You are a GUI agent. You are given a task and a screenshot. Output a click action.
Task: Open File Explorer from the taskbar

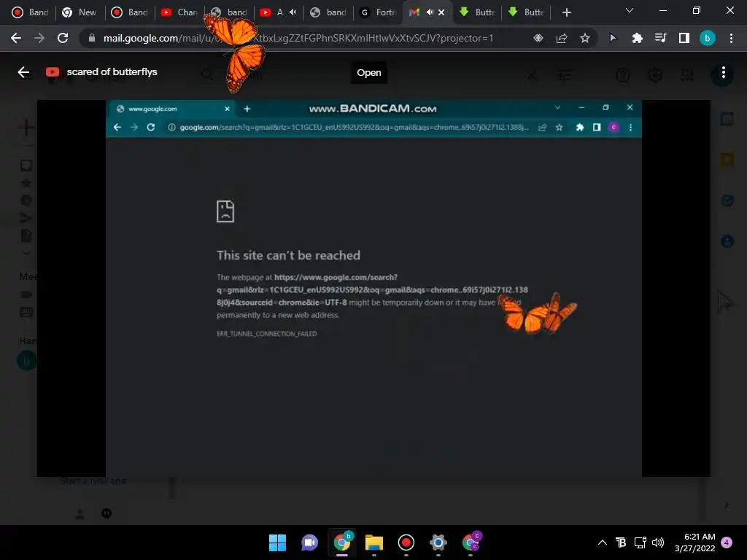(374, 542)
